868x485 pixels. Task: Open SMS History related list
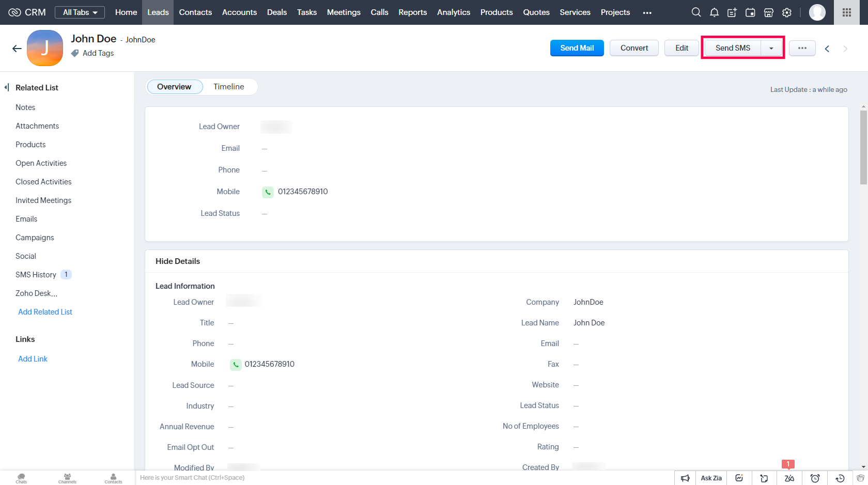coord(36,275)
